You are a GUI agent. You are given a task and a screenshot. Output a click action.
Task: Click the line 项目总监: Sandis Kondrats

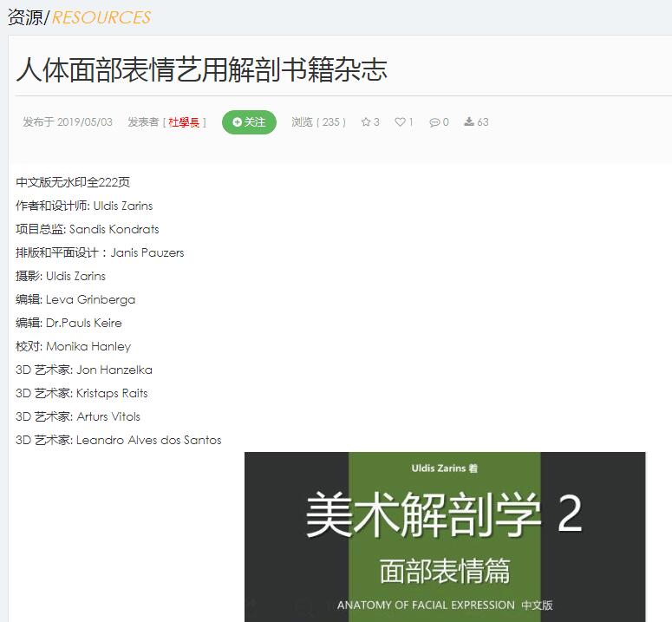pos(88,229)
